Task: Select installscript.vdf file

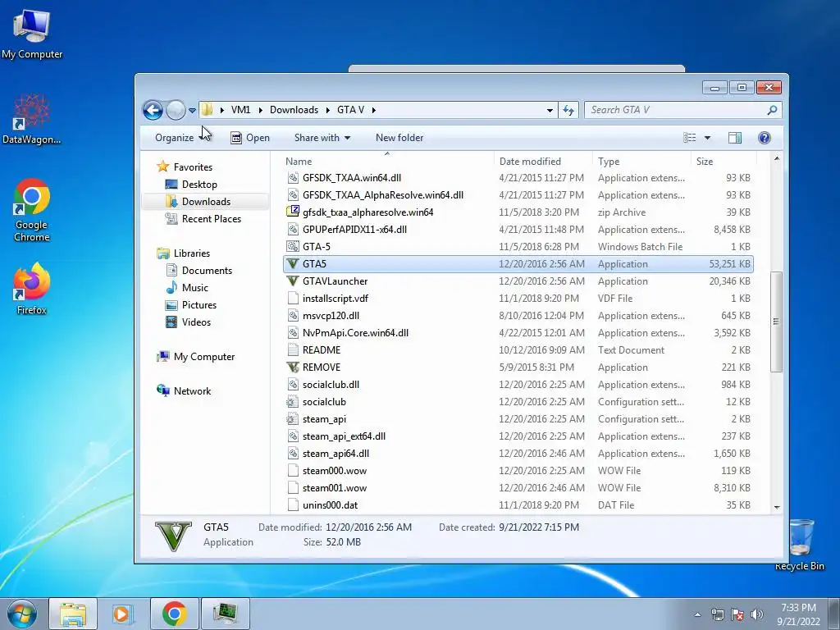Action: (336, 299)
